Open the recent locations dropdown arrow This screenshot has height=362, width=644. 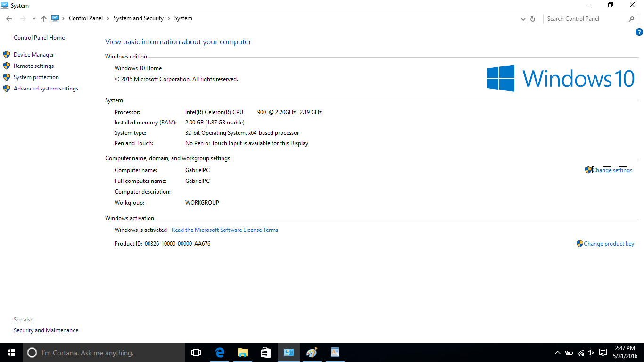[x=34, y=19]
